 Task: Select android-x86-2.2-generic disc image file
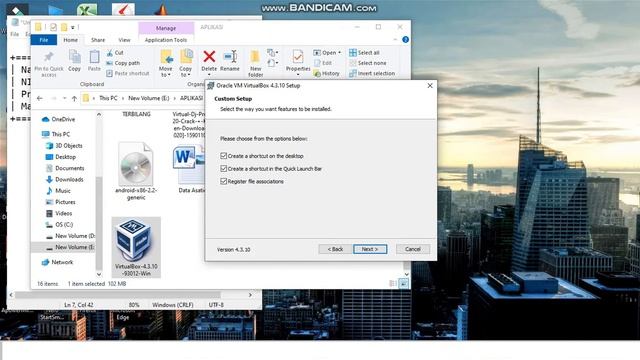pos(136,171)
